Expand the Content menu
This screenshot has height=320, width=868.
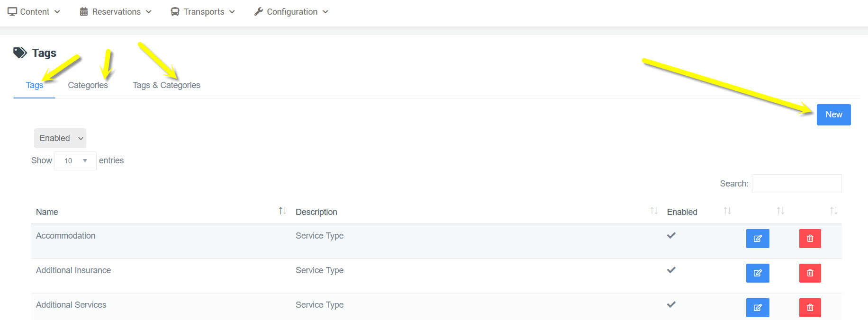click(34, 12)
